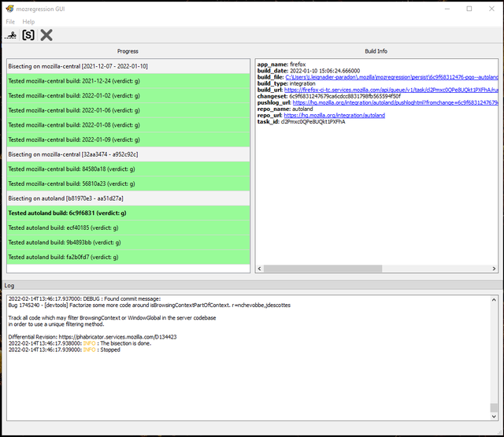
Task: Select tested autoland build 6c9f6831 row
Action: (128, 213)
